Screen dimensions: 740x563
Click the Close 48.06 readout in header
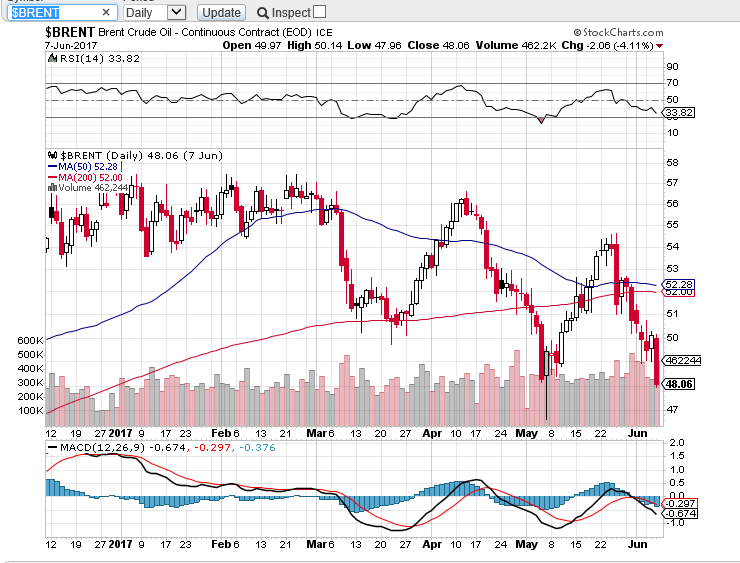point(438,45)
